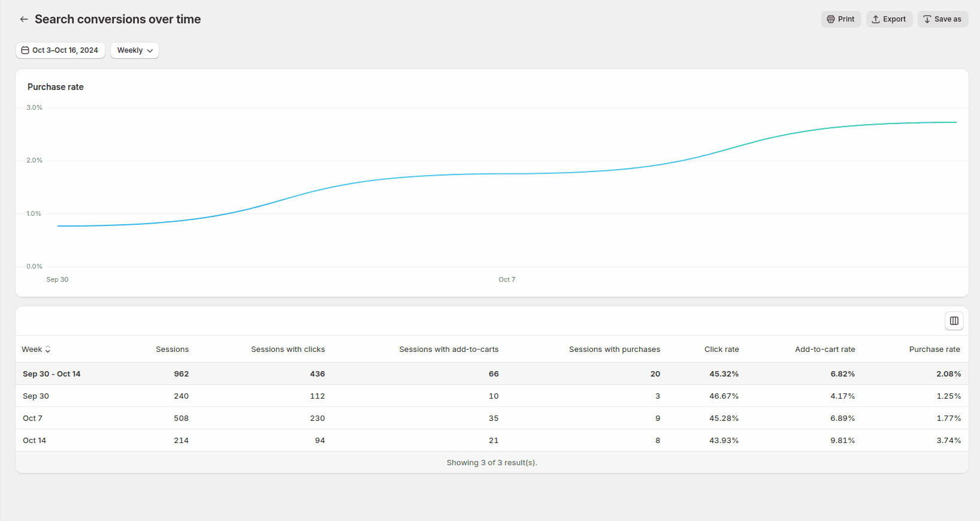Expand the Weekly interval dropdown

[135, 50]
